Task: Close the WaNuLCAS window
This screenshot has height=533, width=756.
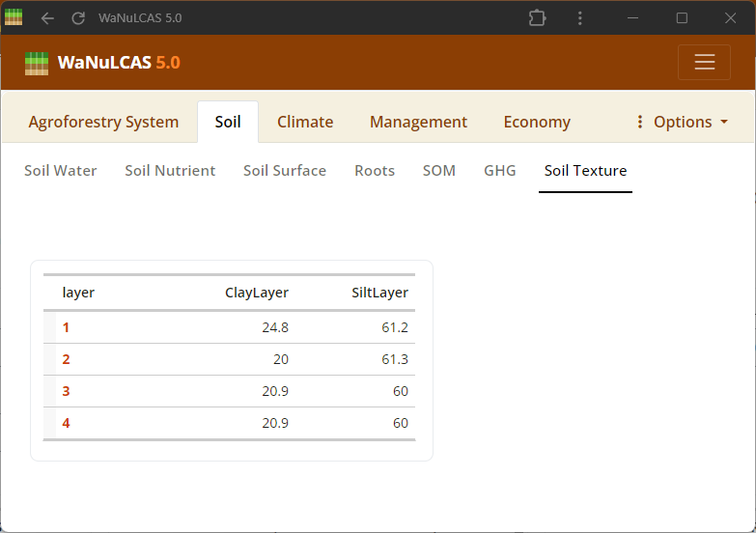Action: (x=730, y=18)
